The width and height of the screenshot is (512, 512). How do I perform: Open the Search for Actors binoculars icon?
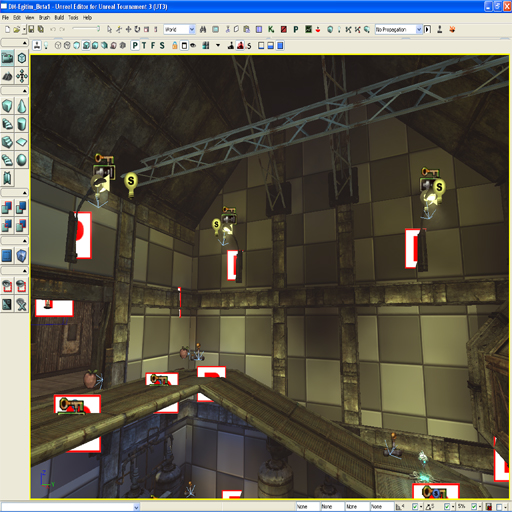[x=203, y=30]
